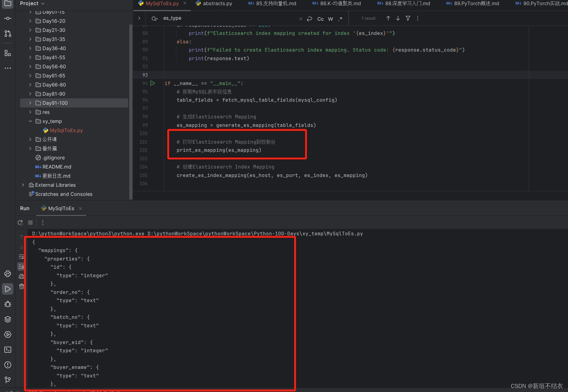Clear the close search field button
Viewport: 568px width, 392px height.
click(x=301, y=19)
